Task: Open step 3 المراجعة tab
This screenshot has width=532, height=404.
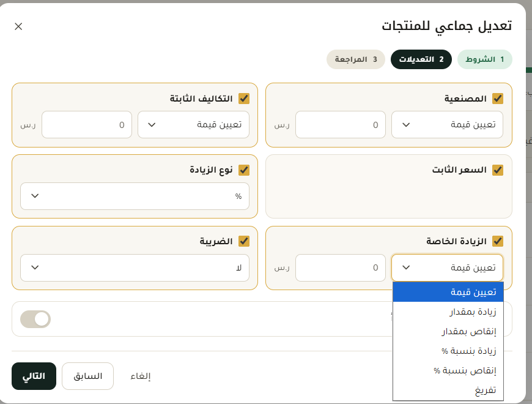Action: [x=355, y=59]
